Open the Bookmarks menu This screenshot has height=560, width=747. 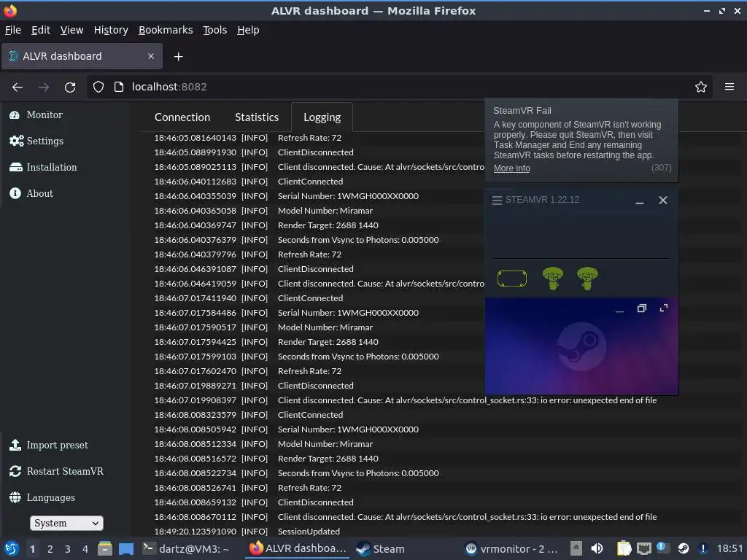pos(166,30)
